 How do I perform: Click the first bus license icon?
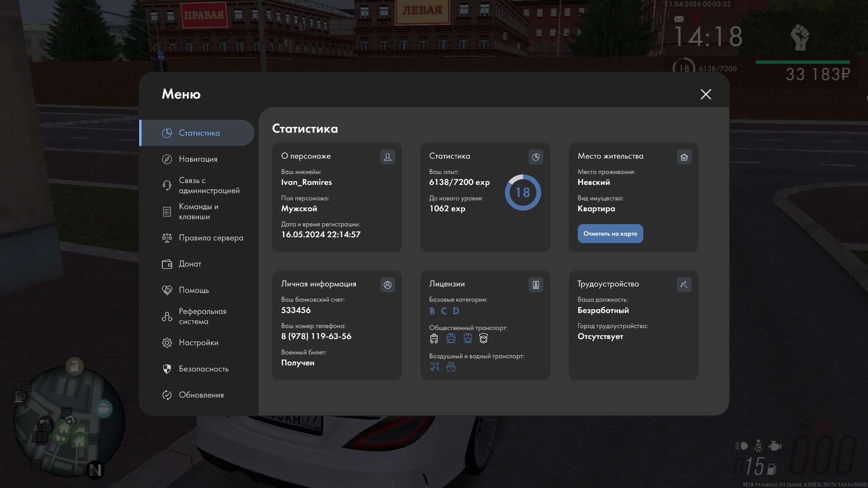pyautogui.click(x=434, y=338)
